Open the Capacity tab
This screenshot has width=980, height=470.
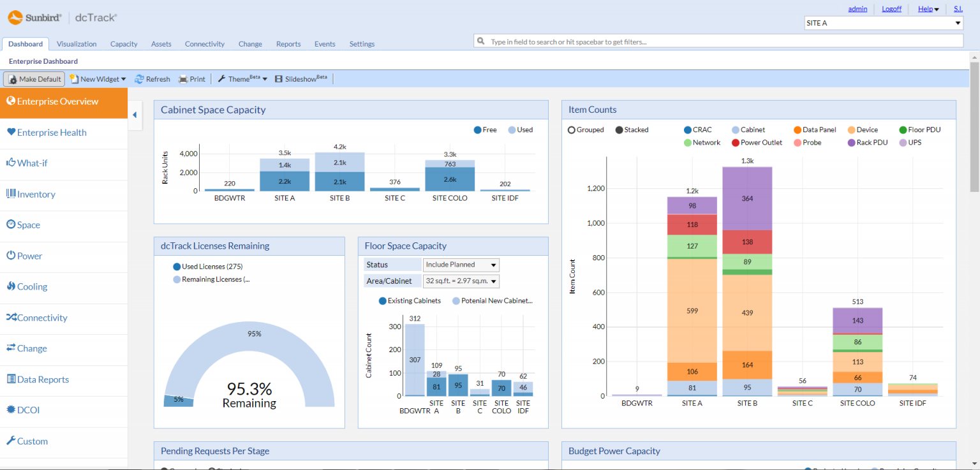click(124, 44)
